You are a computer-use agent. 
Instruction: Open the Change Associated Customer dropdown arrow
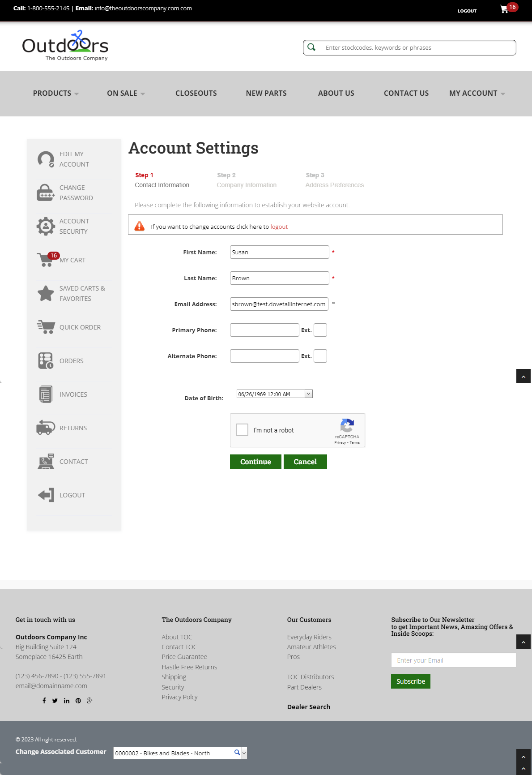pyautogui.click(x=244, y=753)
